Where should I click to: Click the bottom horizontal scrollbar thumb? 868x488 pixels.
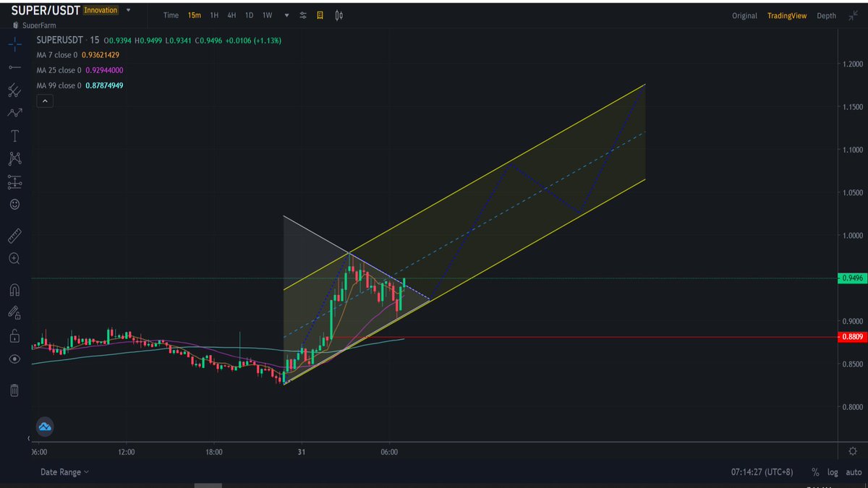coord(208,486)
